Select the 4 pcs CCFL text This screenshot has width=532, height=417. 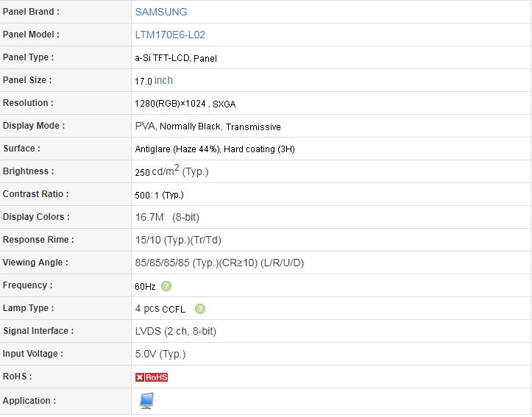tap(160, 309)
